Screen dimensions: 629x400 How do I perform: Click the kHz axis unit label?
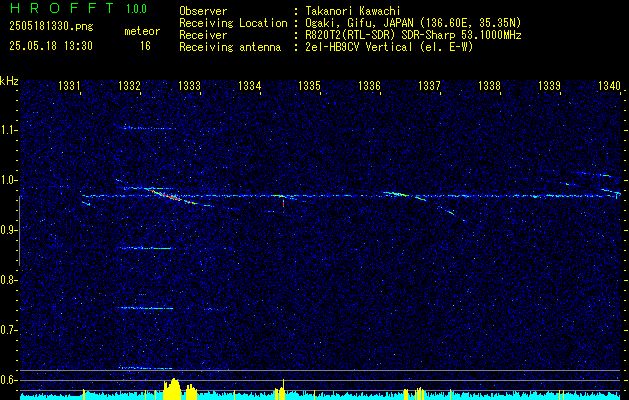(9, 81)
